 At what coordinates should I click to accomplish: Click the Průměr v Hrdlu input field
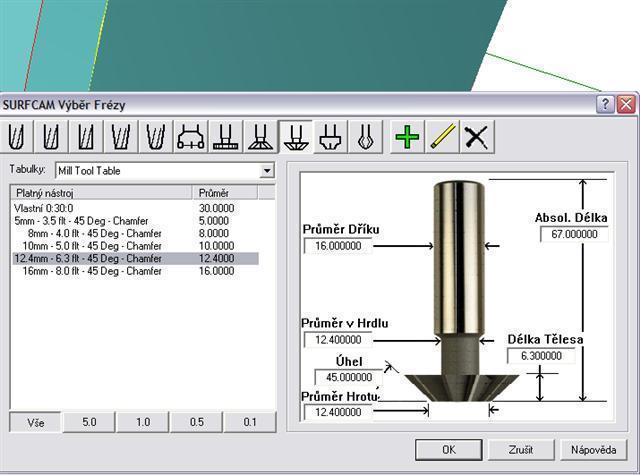[x=338, y=340]
